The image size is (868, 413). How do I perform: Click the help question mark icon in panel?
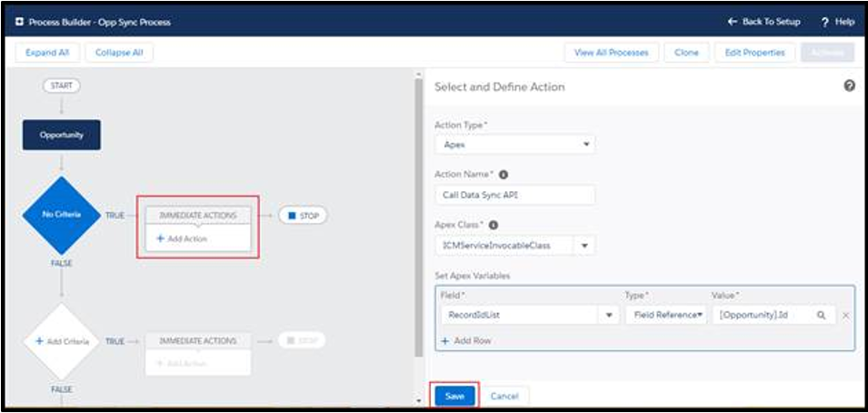tap(849, 86)
